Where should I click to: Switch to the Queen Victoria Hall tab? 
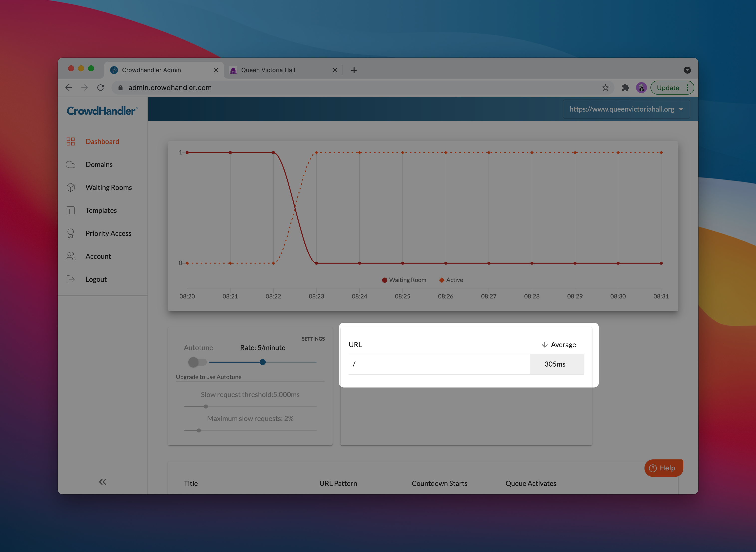(x=283, y=70)
